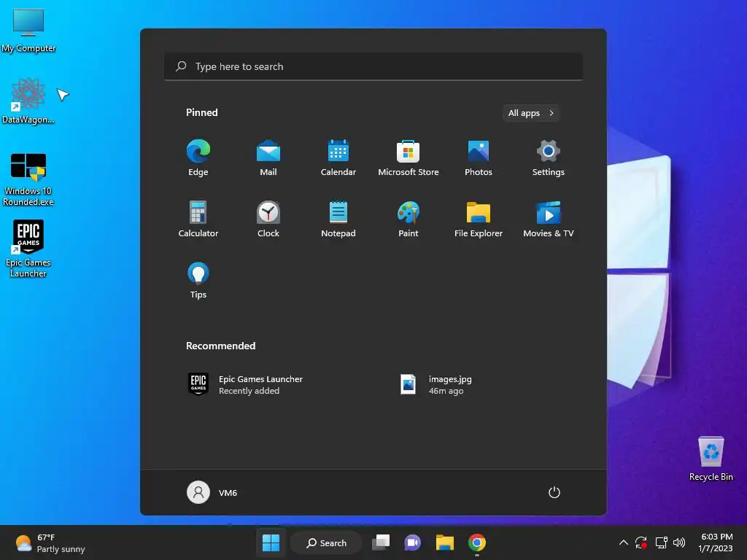Click the taskbar Search box
The width and height of the screenshot is (747, 560).
coord(327,542)
